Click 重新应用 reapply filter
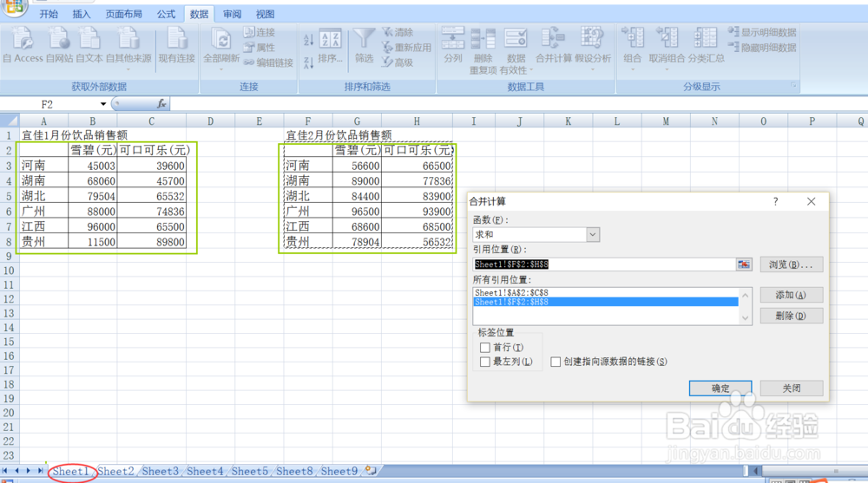 (x=406, y=48)
